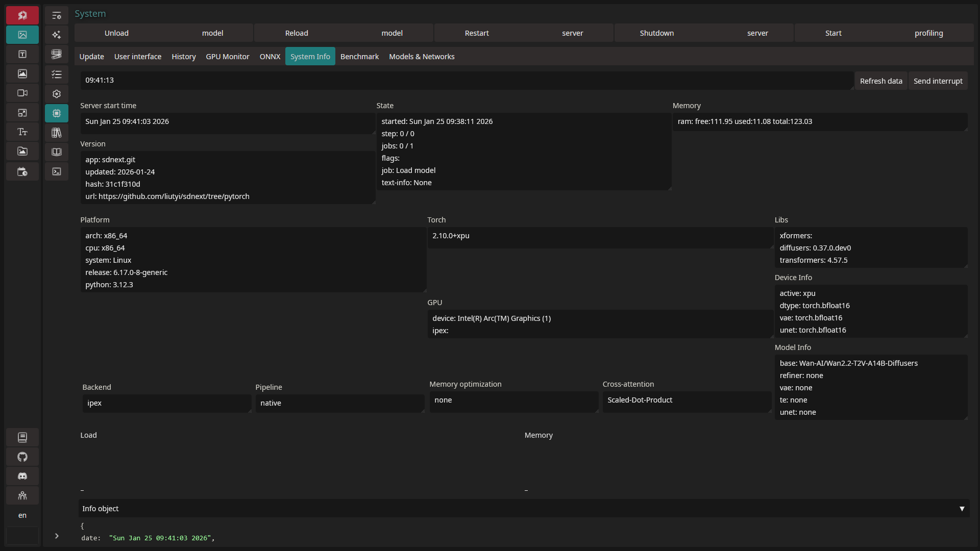Open the terminal console icon
Viewport: 980px width, 551px height.
pyautogui.click(x=57, y=171)
